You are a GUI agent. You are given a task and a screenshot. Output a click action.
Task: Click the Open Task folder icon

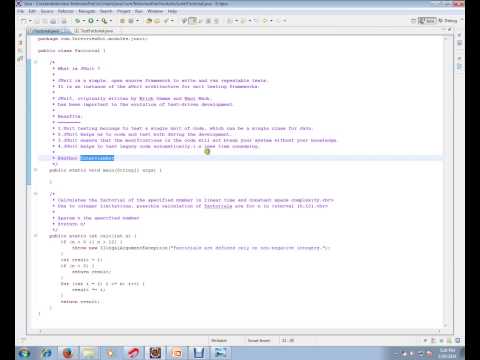coord(157,21)
